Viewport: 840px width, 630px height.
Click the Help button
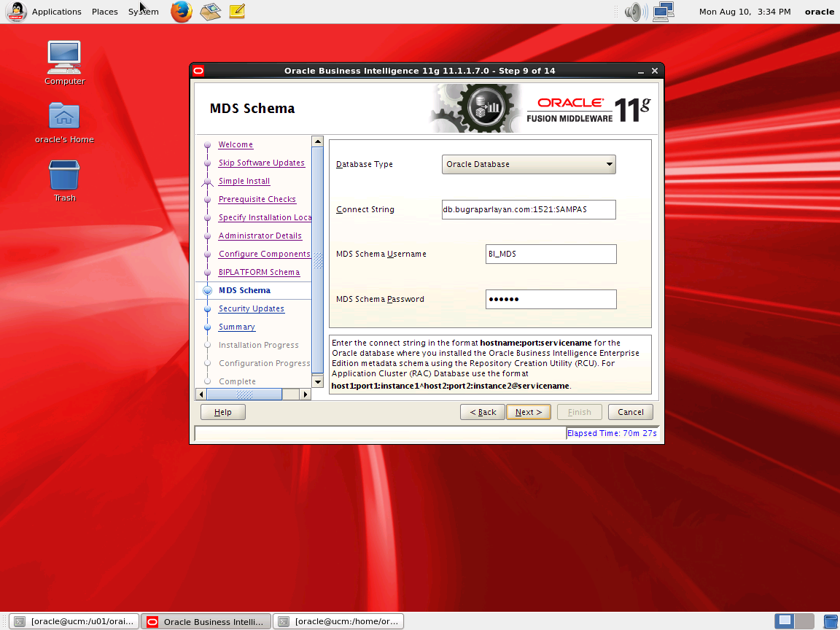click(x=223, y=412)
